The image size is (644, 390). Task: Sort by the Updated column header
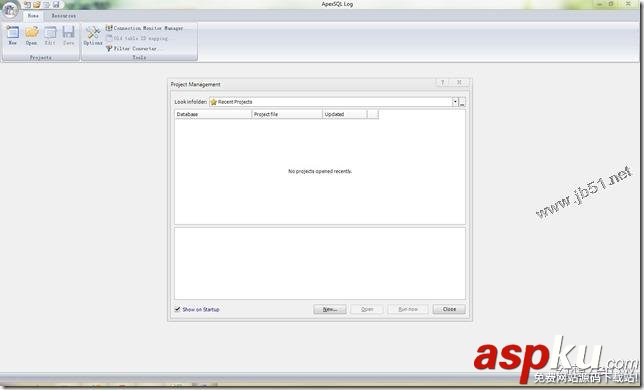tap(345, 114)
